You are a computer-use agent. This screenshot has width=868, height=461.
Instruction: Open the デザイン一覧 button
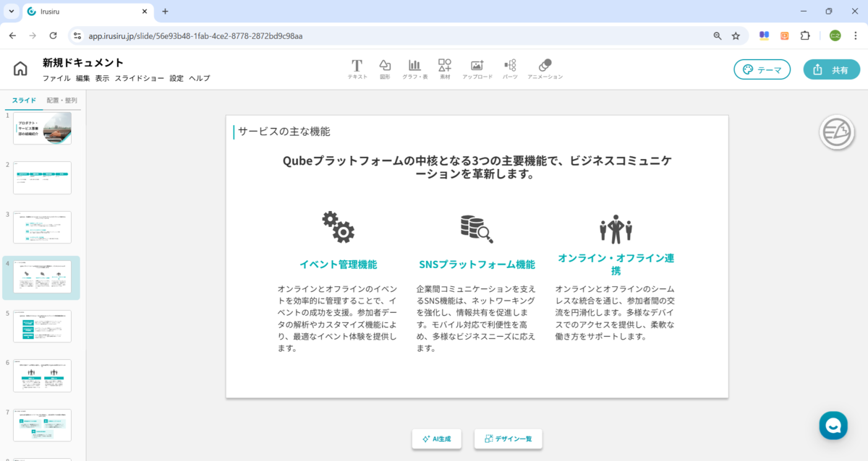pyautogui.click(x=509, y=439)
